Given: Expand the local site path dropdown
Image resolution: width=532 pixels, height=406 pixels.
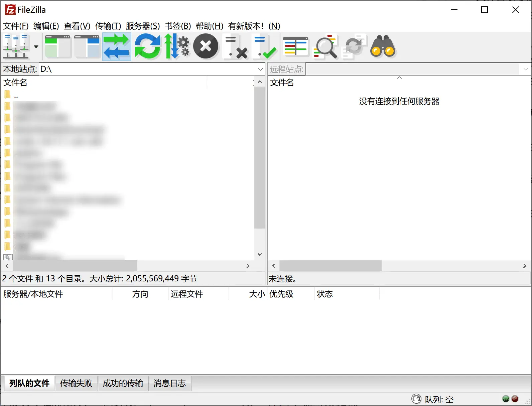Looking at the screenshot, I should pyautogui.click(x=260, y=69).
